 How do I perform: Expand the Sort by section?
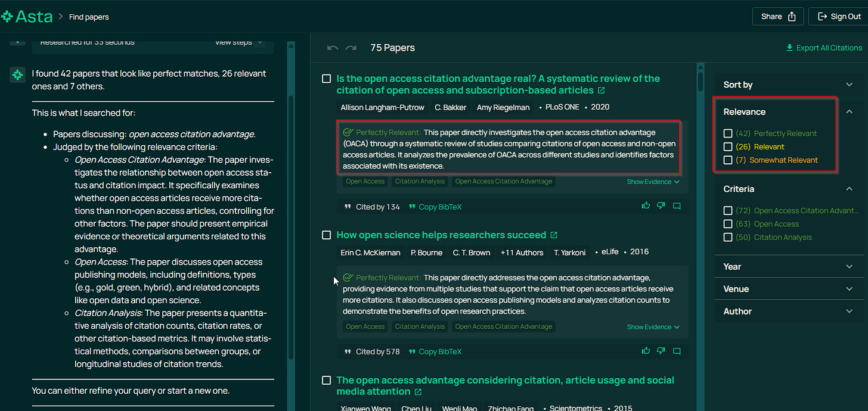click(x=789, y=85)
